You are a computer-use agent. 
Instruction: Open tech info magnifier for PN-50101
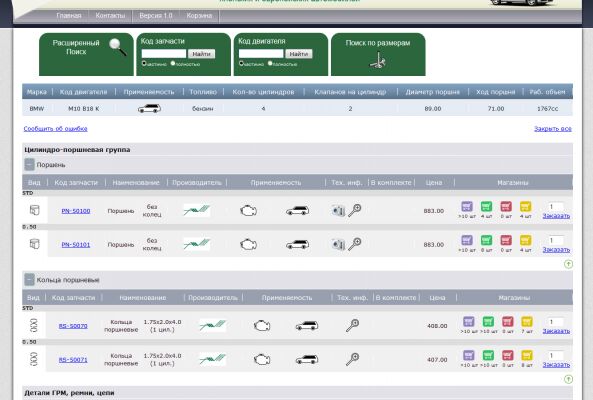[x=355, y=244]
